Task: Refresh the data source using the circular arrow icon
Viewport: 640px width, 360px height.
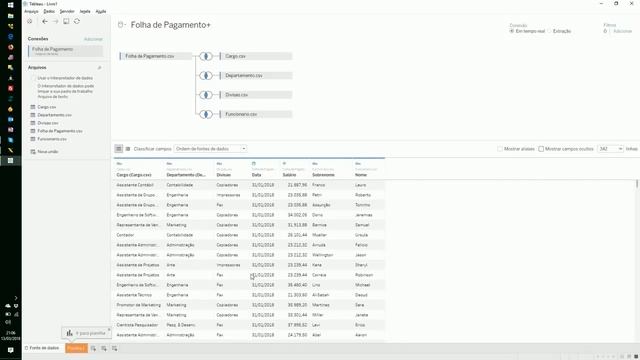Action: (77, 21)
